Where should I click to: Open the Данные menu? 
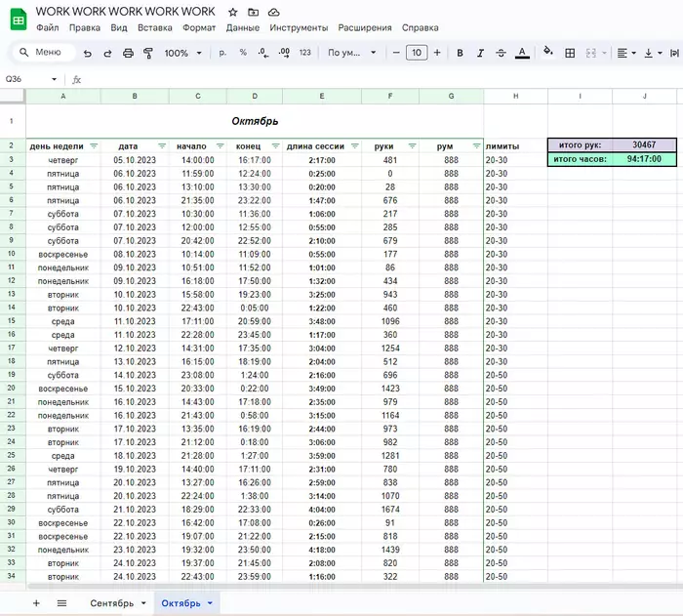pos(243,28)
